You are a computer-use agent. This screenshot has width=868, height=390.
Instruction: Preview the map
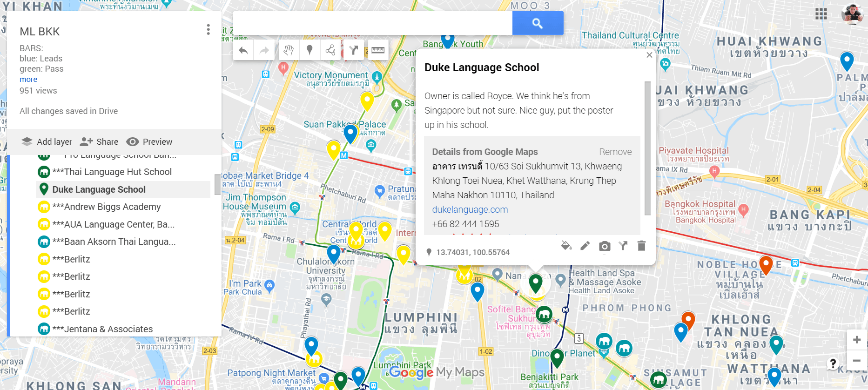(149, 141)
